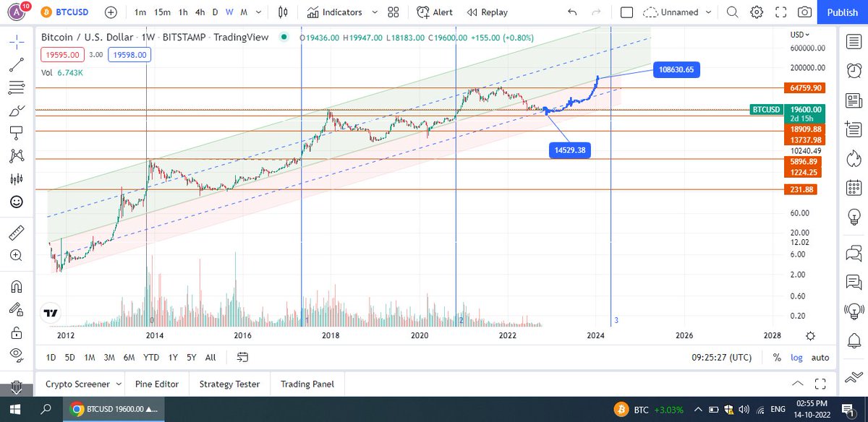Expand the Indicators favorites dropdown arrow
This screenshot has height=422, width=868.
[x=373, y=12]
